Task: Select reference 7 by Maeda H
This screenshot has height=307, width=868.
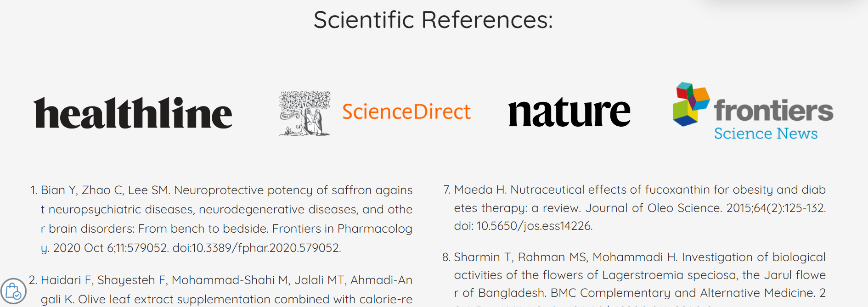Action: point(635,208)
